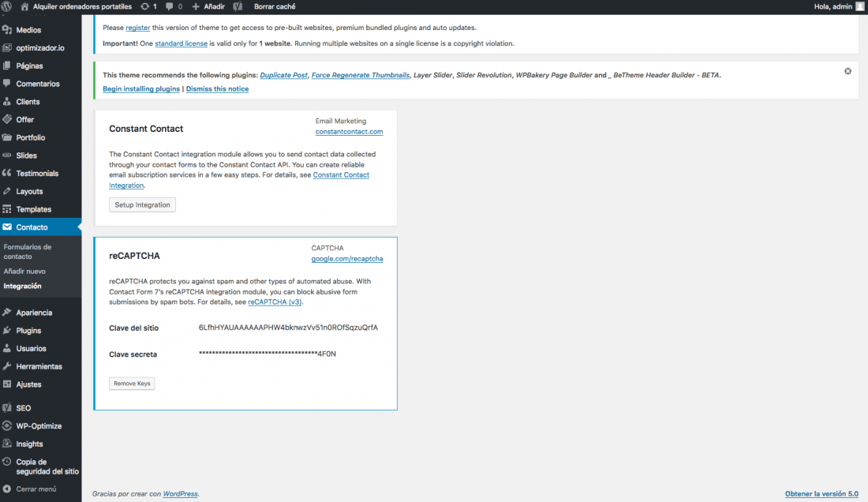This screenshot has width=868, height=502.
Task: Click the Páginas sidebar icon
Action: point(7,66)
